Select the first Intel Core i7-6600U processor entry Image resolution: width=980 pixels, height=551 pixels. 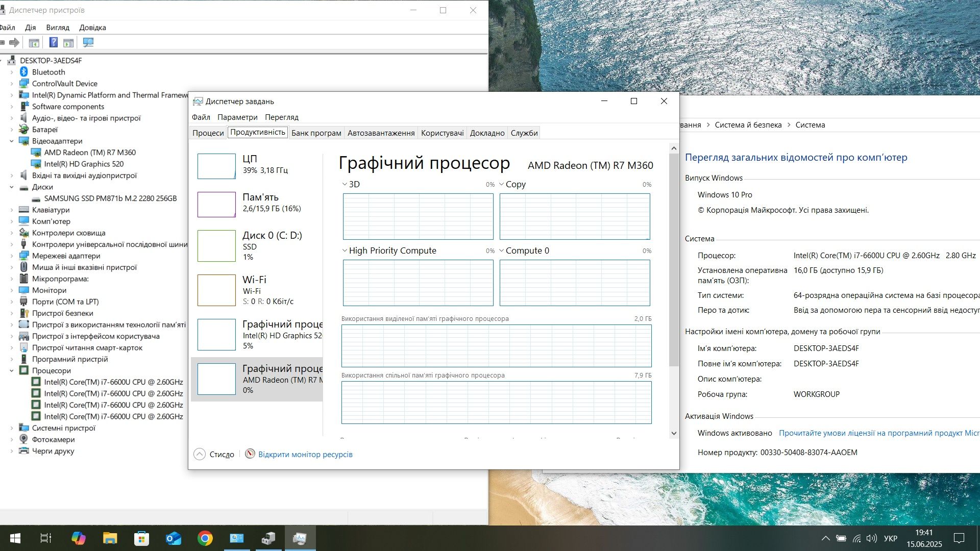(113, 382)
